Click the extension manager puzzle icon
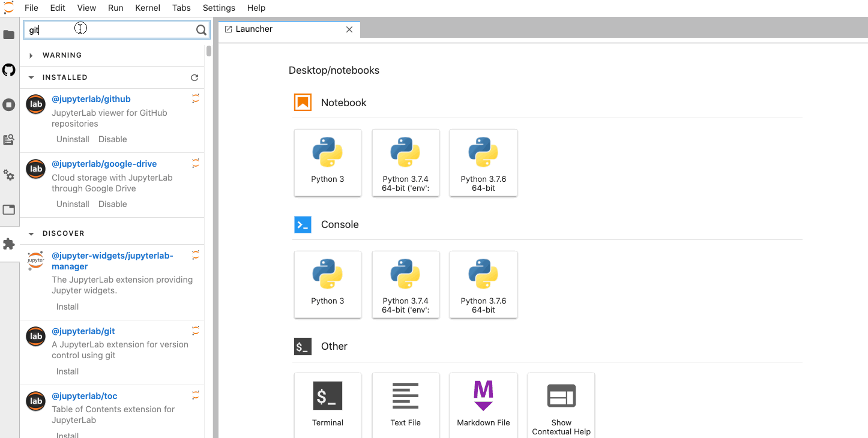The image size is (868, 438). point(9,244)
